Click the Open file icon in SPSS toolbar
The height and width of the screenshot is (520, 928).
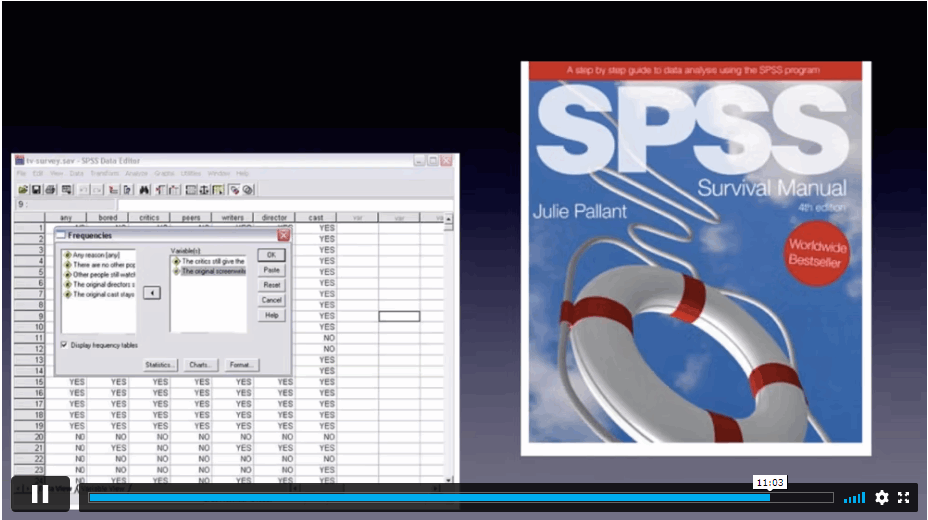point(22,190)
